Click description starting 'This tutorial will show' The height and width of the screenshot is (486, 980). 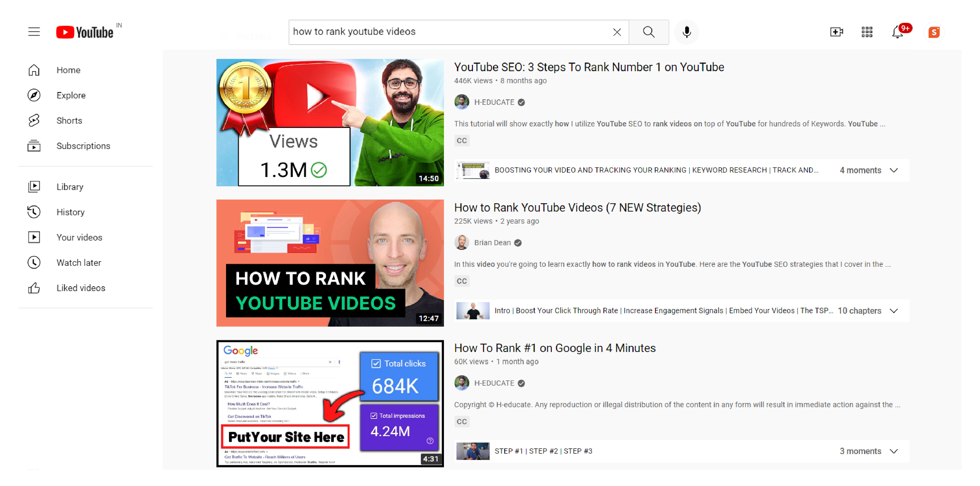point(669,124)
